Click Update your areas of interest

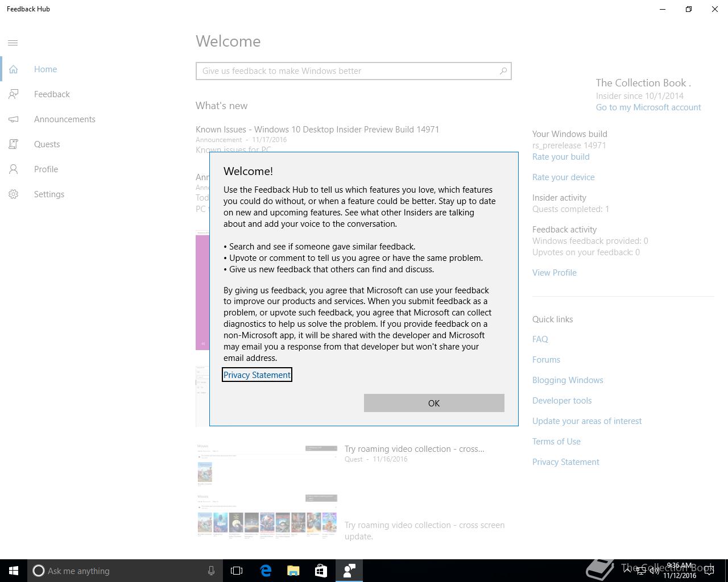587,421
